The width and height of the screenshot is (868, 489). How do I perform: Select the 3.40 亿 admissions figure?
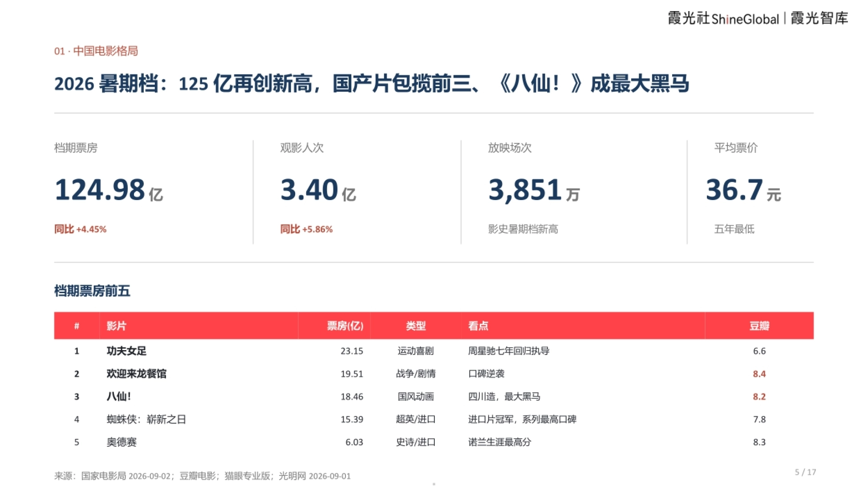click(318, 190)
